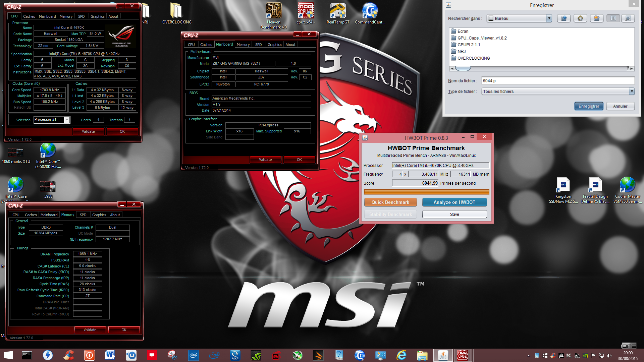
Task: Click the Home folder icon in save dialog
Action: [x=580, y=18]
